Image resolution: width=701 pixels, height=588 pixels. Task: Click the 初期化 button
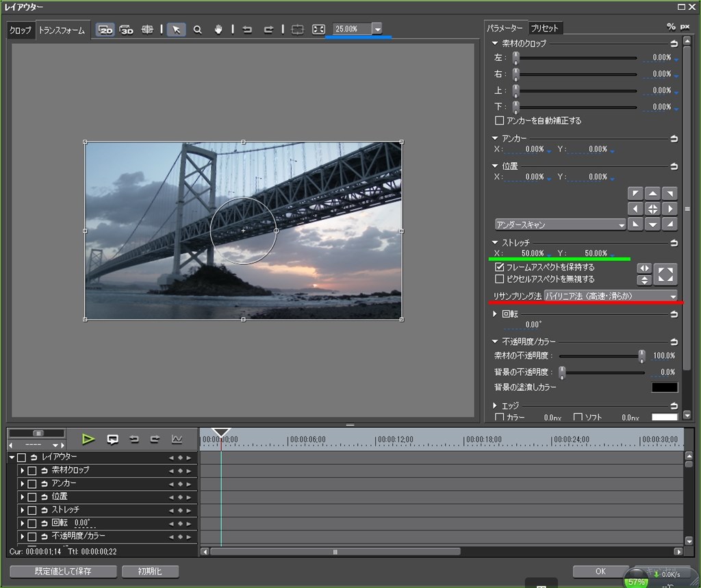pyautogui.click(x=150, y=572)
